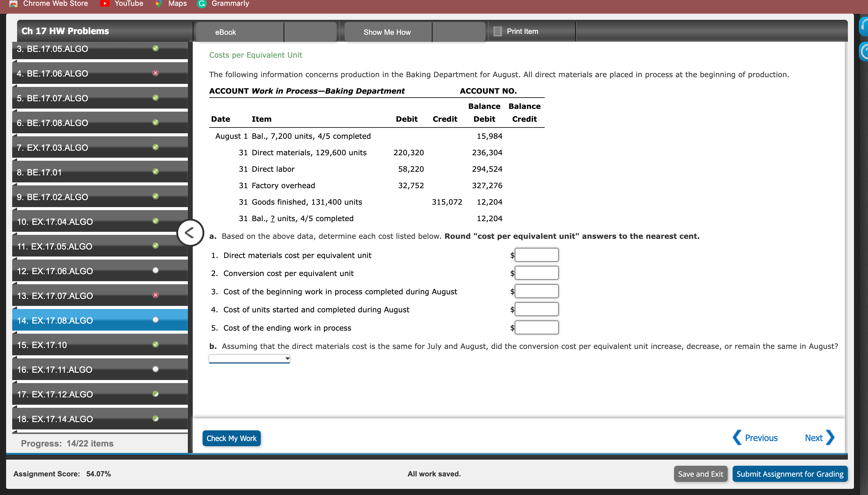This screenshot has width=868, height=495.
Task: Click the red X status on 13. EX.17.07.ALGO
Action: click(155, 295)
